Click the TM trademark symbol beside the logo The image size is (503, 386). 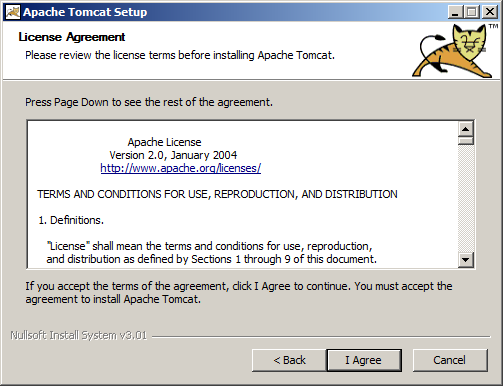tap(493, 26)
